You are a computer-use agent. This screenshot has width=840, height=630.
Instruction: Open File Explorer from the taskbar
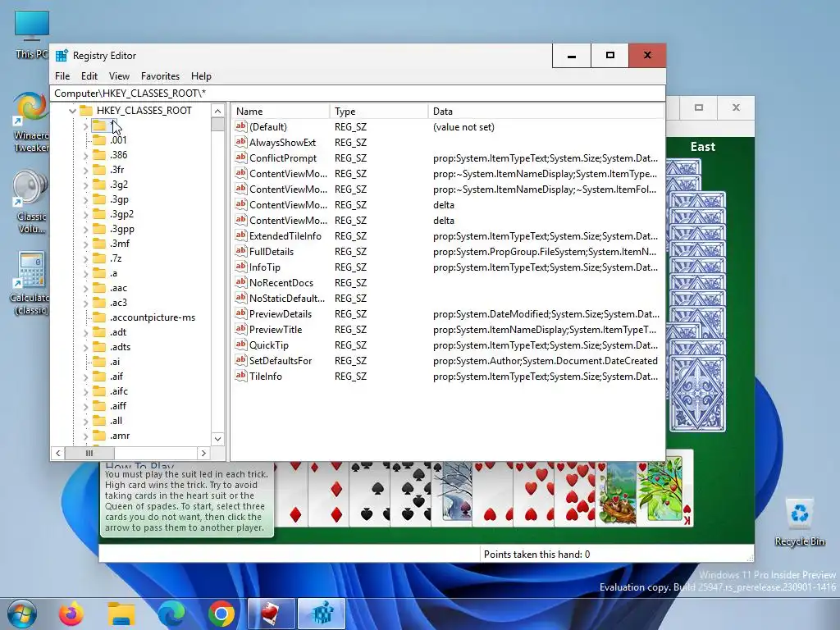[x=121, y=614]
